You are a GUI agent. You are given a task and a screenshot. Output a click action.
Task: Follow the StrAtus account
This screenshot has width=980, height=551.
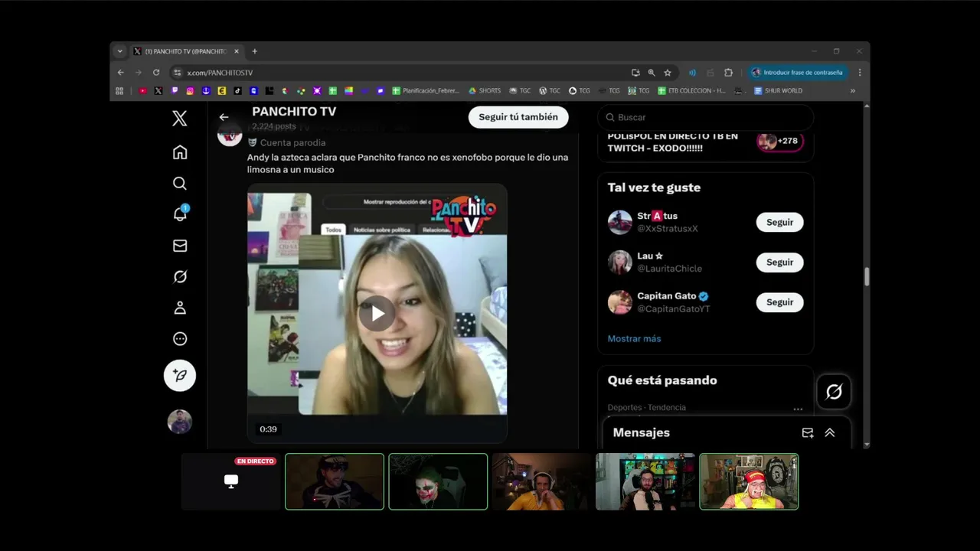click(x=779, y=222)
